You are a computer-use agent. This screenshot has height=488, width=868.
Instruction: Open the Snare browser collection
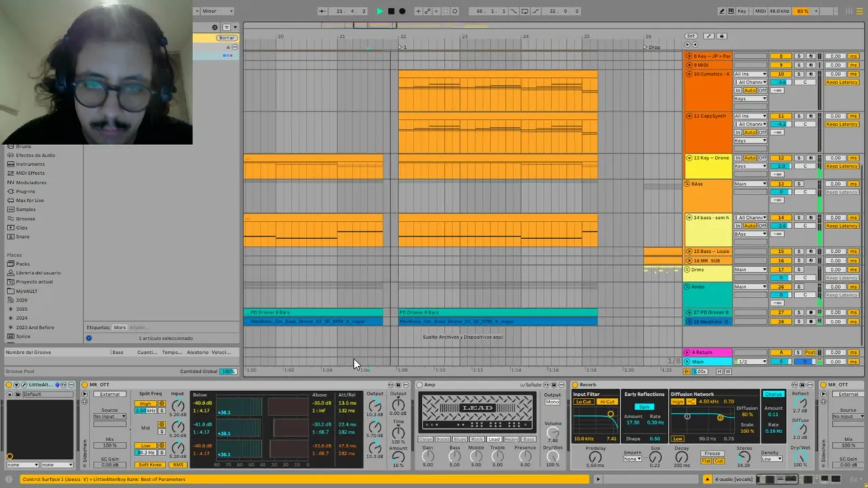click(23, 237)
